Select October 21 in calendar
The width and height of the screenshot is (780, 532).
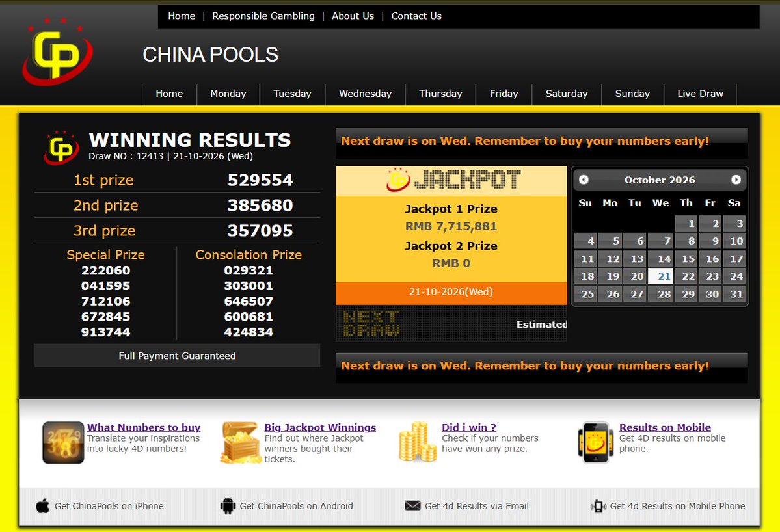pyautogui.click(x=660, y=276)
